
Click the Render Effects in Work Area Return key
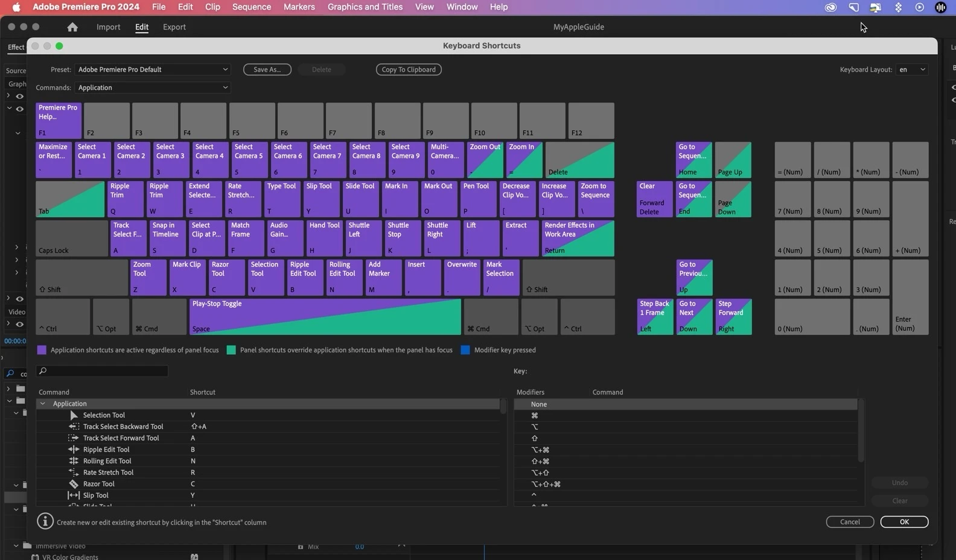coord(578,238)
